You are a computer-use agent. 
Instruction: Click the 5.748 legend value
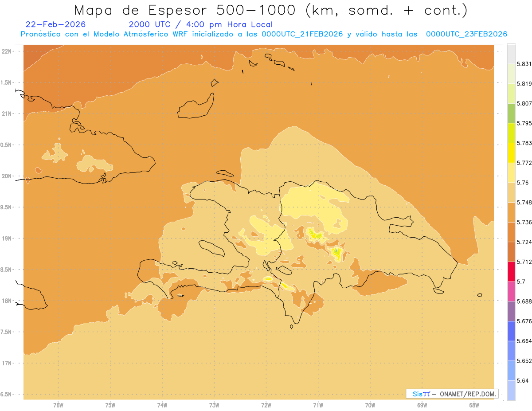pyautogui.click(x=524, y=202)
